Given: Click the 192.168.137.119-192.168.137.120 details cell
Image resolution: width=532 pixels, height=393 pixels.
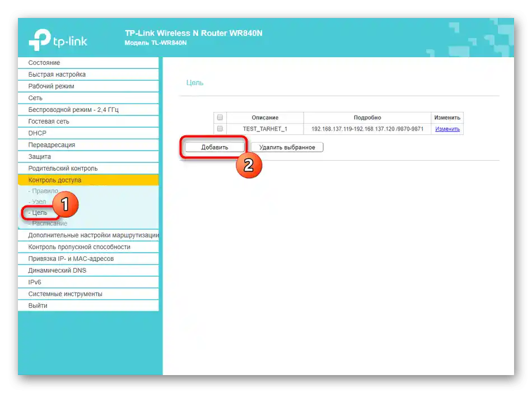Looking at the screenshot, I should [x=367, y=129].
